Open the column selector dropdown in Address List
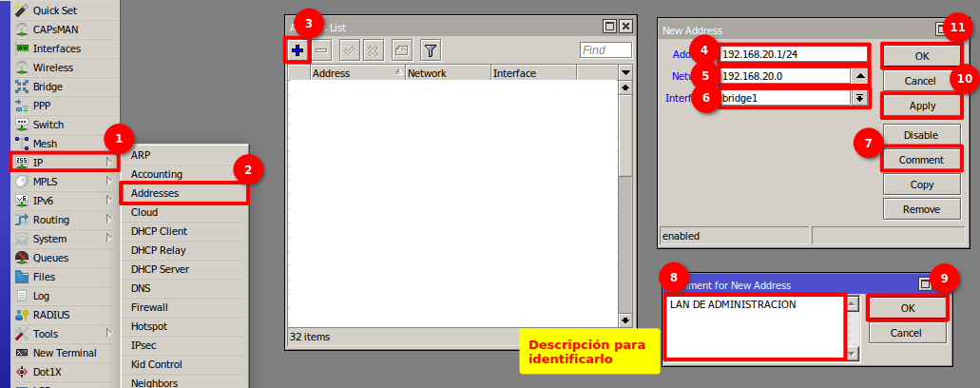The height and width of the screenshot is (388, 980). pos(625,73)
